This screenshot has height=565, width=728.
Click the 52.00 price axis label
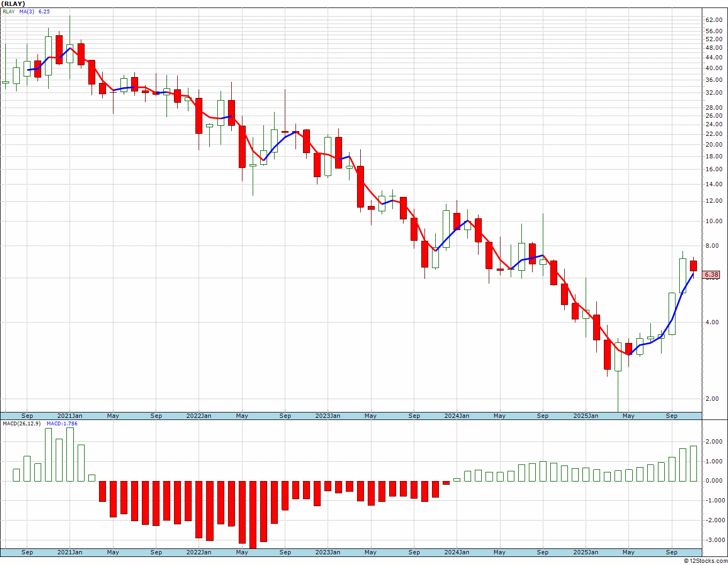click(714, 39)
